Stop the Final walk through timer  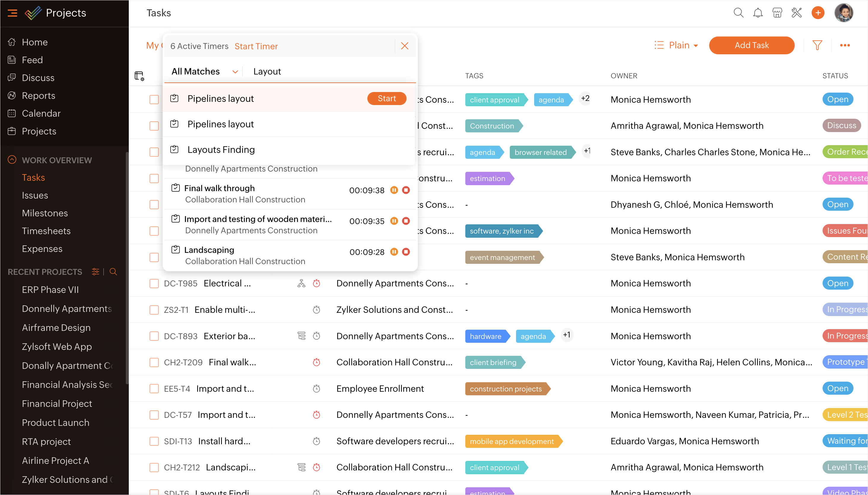point(406,190)
